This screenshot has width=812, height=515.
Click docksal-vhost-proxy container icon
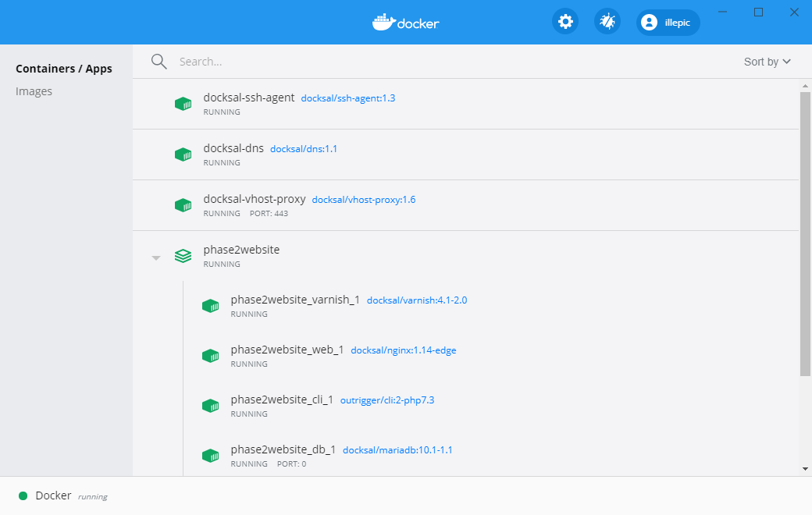183,205
